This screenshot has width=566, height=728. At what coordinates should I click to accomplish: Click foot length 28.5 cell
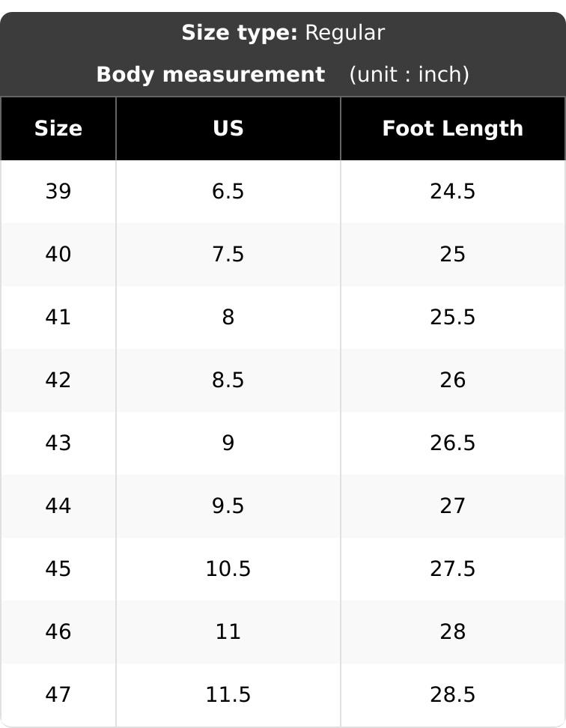[x=453, y=694]
